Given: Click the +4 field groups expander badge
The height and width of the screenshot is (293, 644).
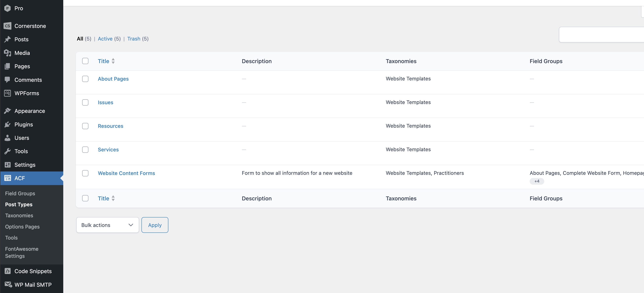Looking at the screenshot, I should pyautogui.click(x=537, y=181).
